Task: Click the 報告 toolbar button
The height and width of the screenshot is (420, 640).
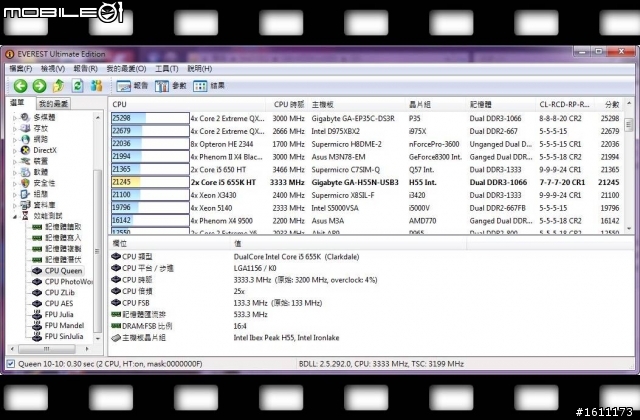Action: [132, 86]
